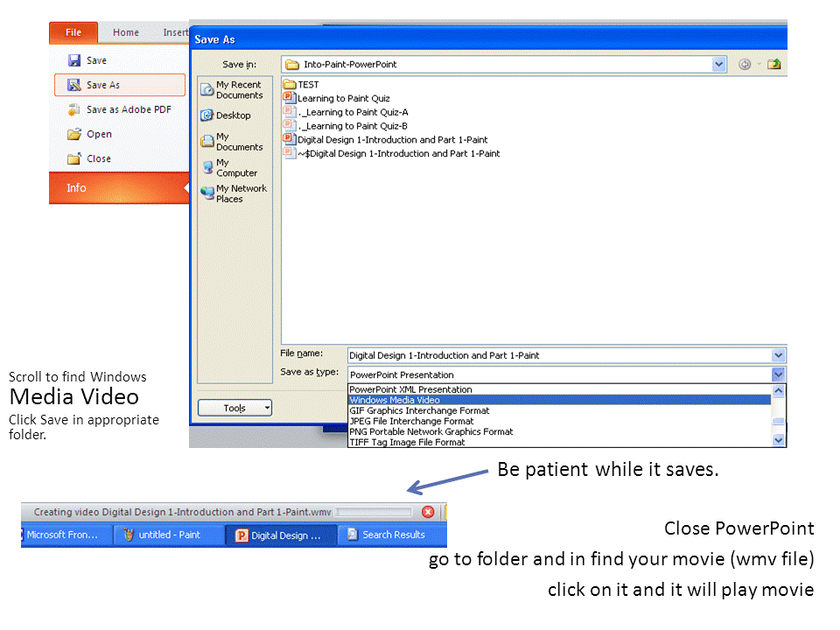
Task: Click the My Network Places icon
Action: tap(206, 192)
